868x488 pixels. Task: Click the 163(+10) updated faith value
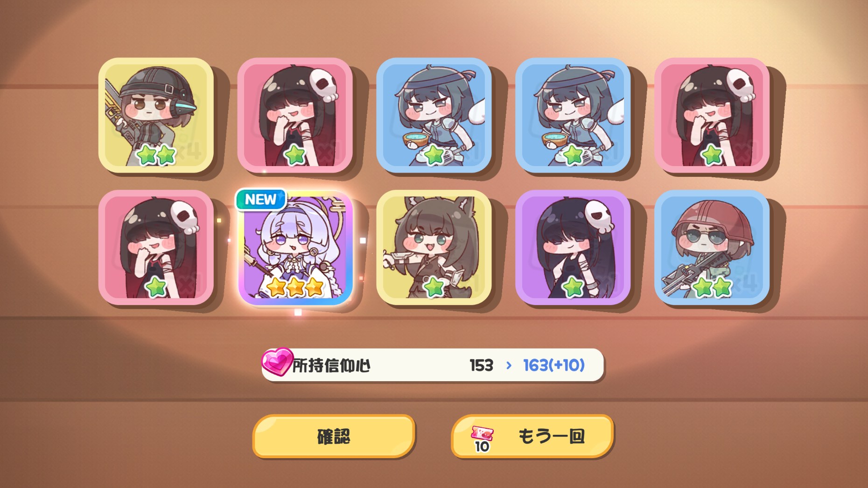click(x=554, y=365)
